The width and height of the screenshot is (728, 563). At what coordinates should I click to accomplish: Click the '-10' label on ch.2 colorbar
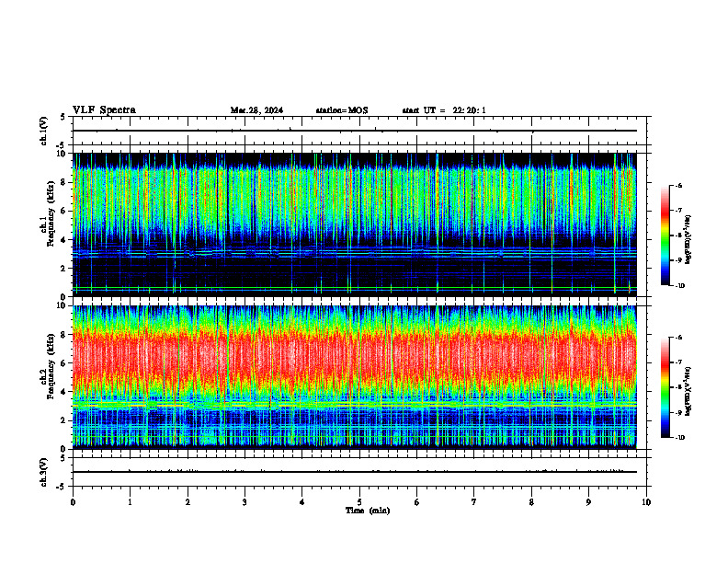pyautogui.click(x=680, y=438)
